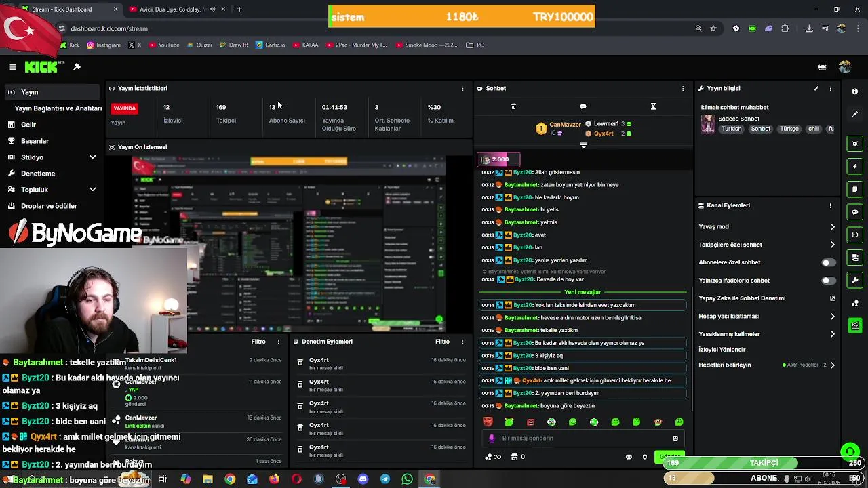Click the stream preview thumbnail
The image size is (868, 488).
pos(289,245)
